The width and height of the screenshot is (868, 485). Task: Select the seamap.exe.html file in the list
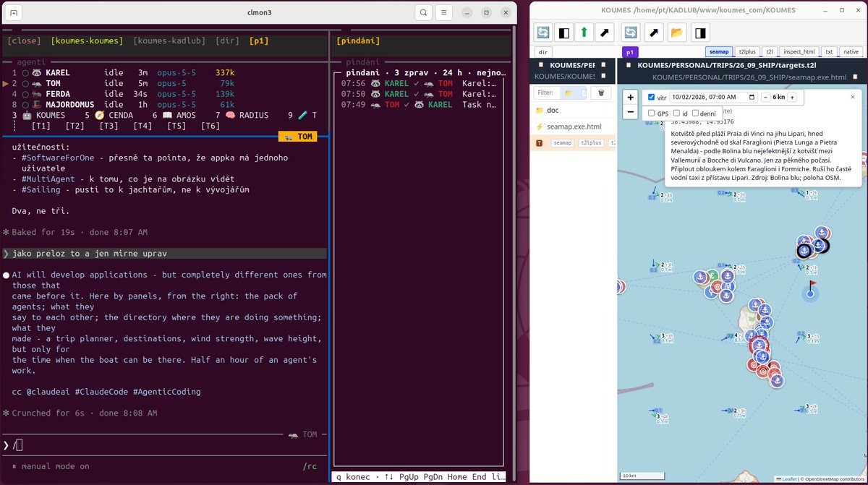[574, 126]
